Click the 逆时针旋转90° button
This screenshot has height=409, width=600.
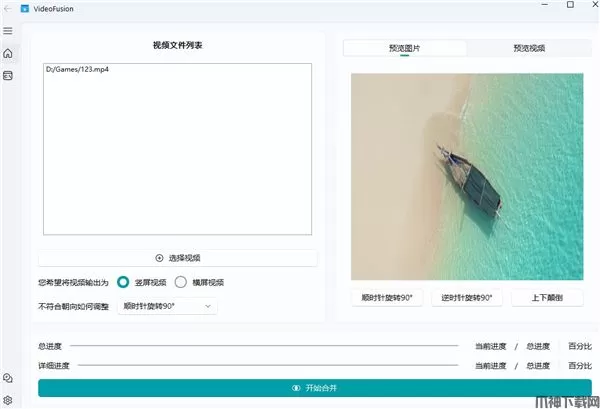pyautogui.click(x=467, y=298)
